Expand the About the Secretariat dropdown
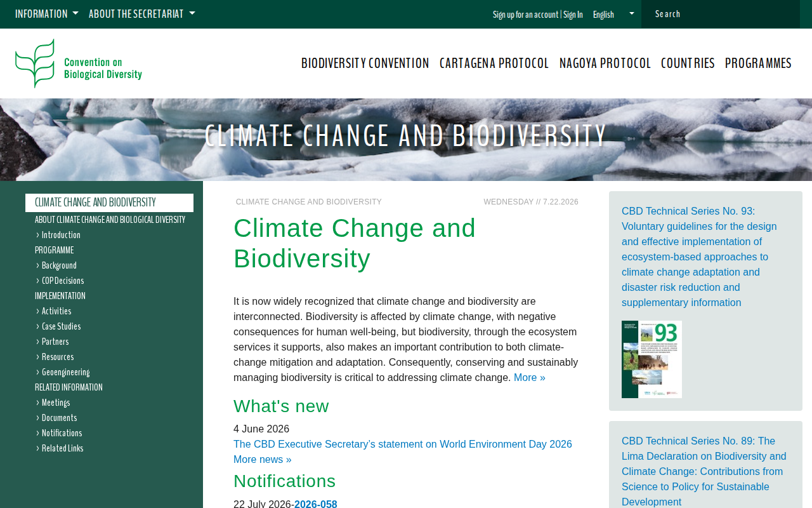This screenshot has width=812, height=508. pos(142,14)
